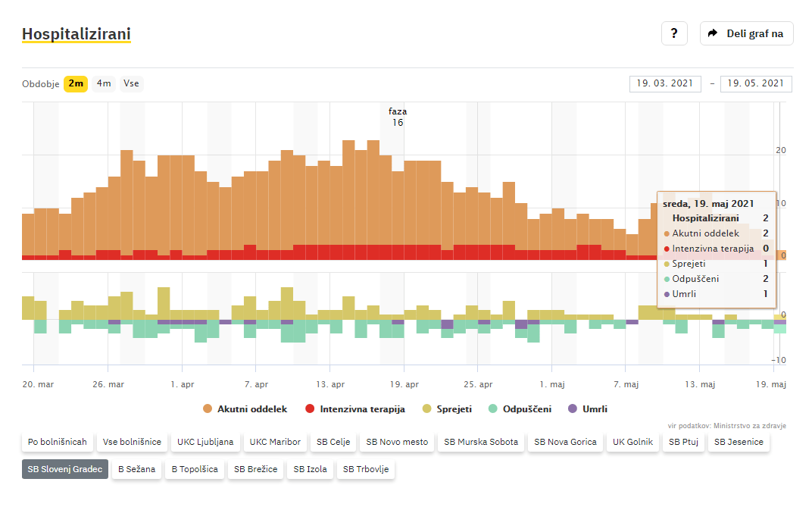
Task: Toggle Akutni oddelek legend series
Action: (x=245, y=409)
